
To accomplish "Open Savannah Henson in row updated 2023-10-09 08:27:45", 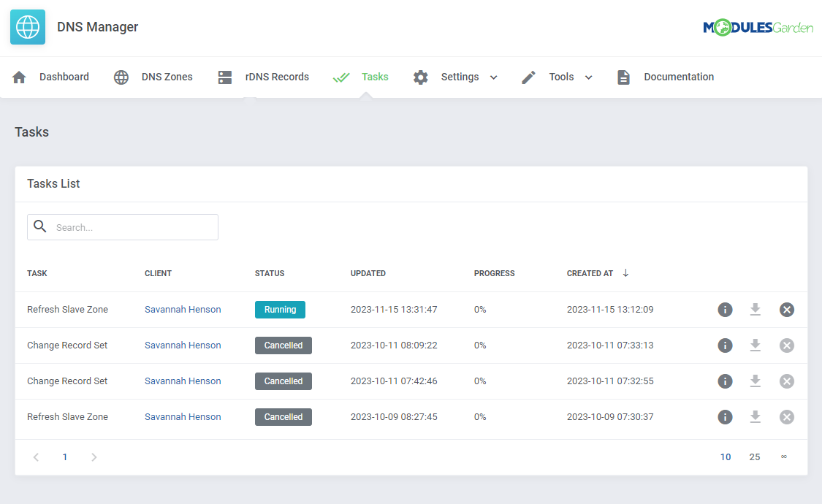I will click(x=183, y=417).
